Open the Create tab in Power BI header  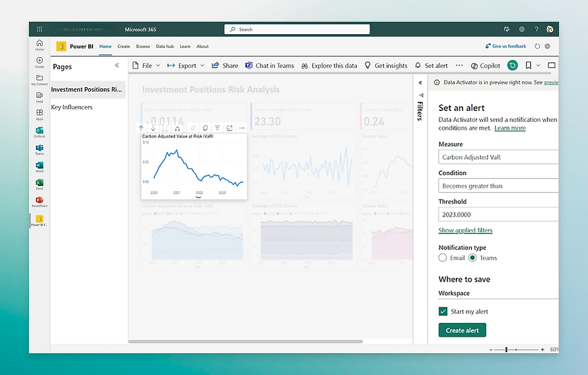(124, 46)
